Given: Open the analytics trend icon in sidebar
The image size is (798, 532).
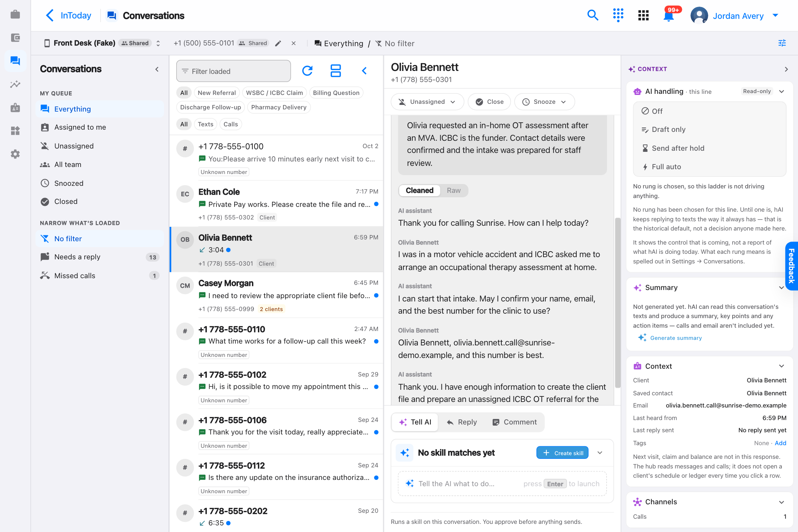Looking at the screenshot, I should pos(15,84).
